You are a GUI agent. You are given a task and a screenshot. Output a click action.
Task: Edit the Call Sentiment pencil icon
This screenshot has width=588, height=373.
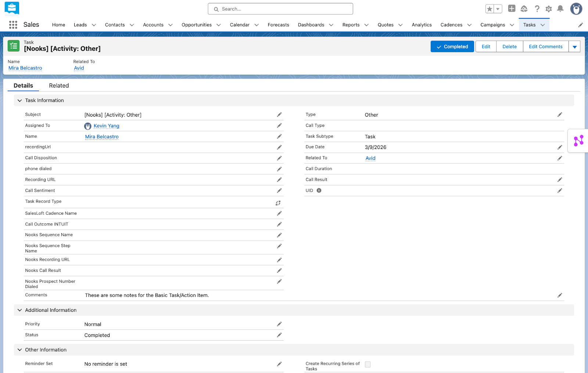click(279, 191)
